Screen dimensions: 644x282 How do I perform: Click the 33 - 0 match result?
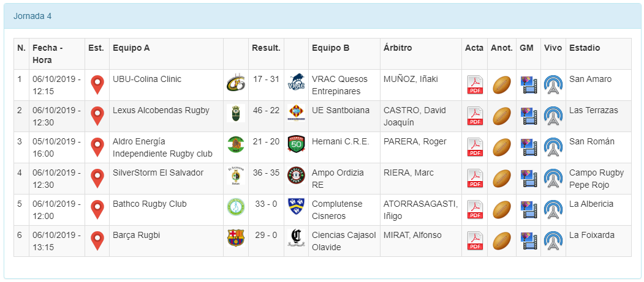pyautogui.click(x=266, y=204)
